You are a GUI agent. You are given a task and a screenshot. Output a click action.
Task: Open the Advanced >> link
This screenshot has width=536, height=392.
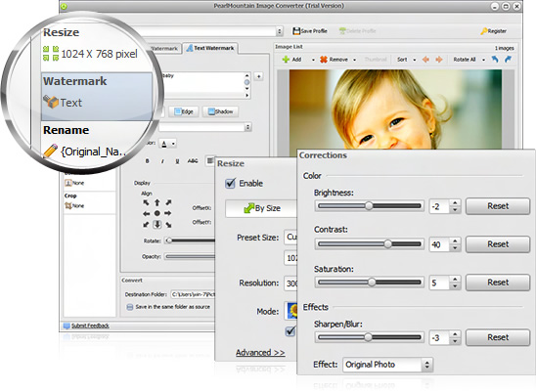[x=260, y=352]
